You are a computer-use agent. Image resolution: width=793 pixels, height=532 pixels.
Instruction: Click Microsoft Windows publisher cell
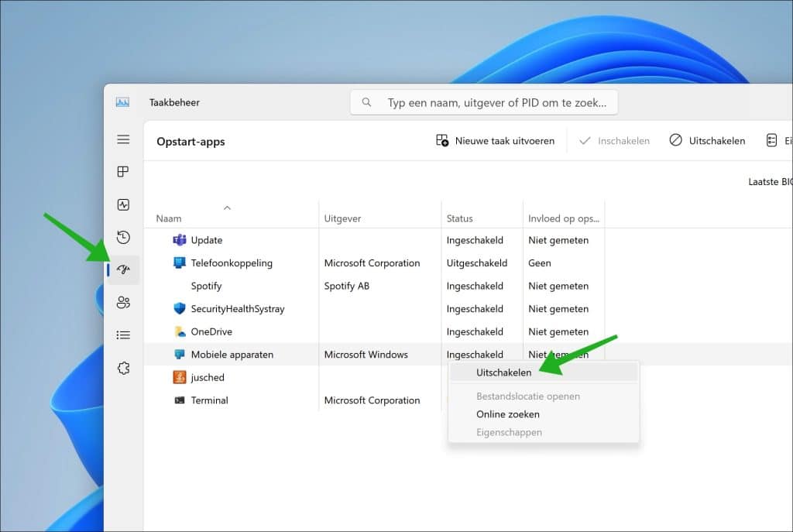pos(366,355)
